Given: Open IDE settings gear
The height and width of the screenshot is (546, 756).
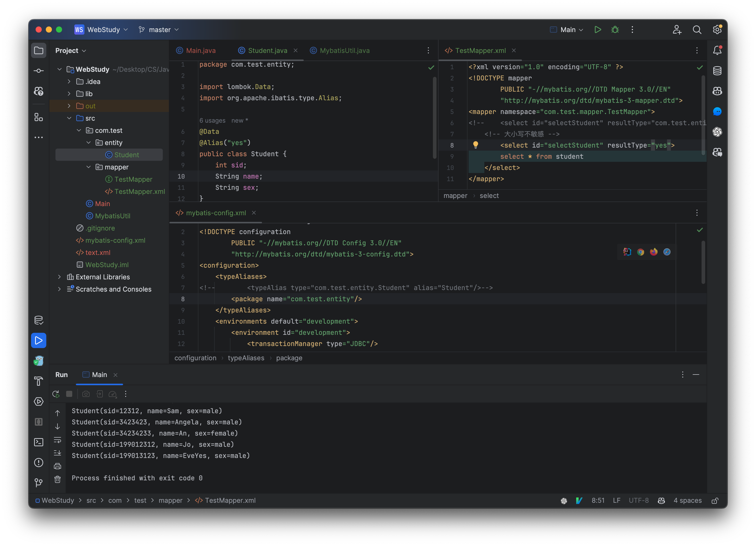Looking at the screenshot, I should (x=717, y=30).
